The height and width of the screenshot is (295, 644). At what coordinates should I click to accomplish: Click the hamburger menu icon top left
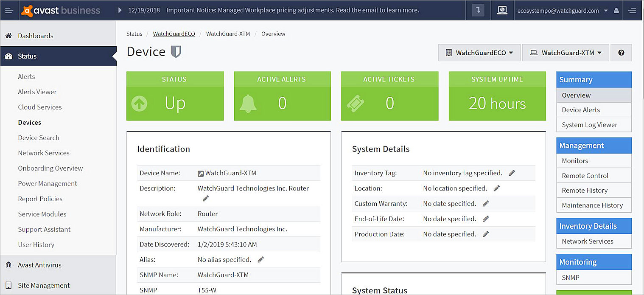(9, 10)
